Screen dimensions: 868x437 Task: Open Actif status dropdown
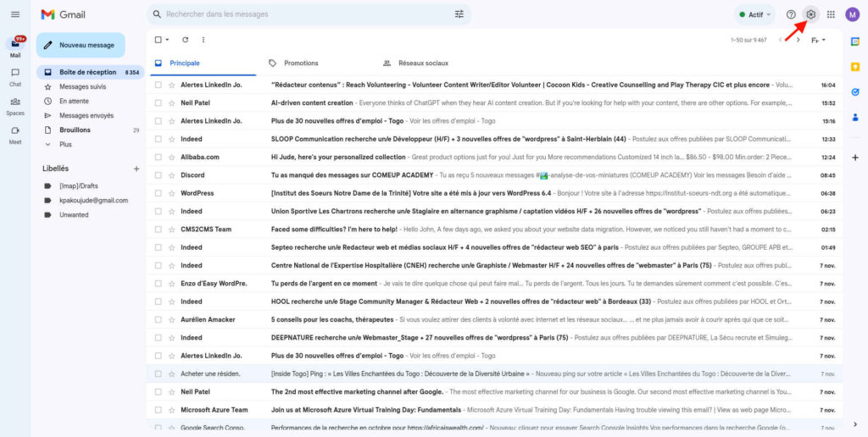(755, 14)
